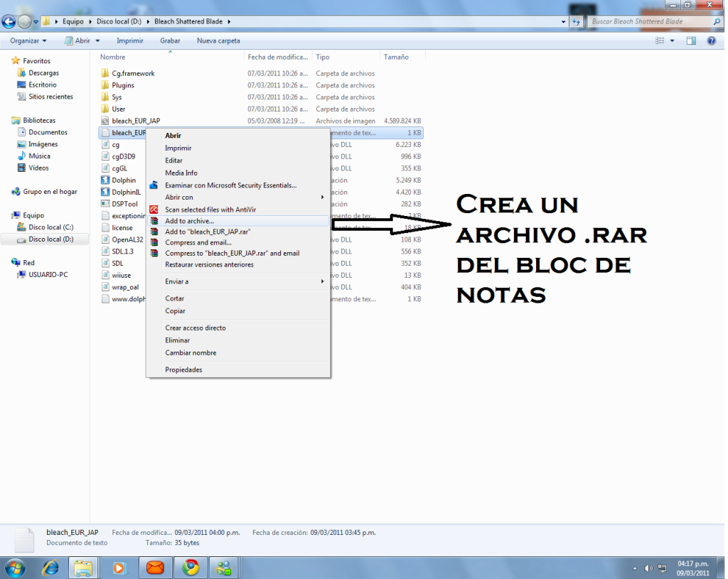Choose Media Info in the context menu
The width and height of the screenshot is (728, 579).
[x=181, y=173]
